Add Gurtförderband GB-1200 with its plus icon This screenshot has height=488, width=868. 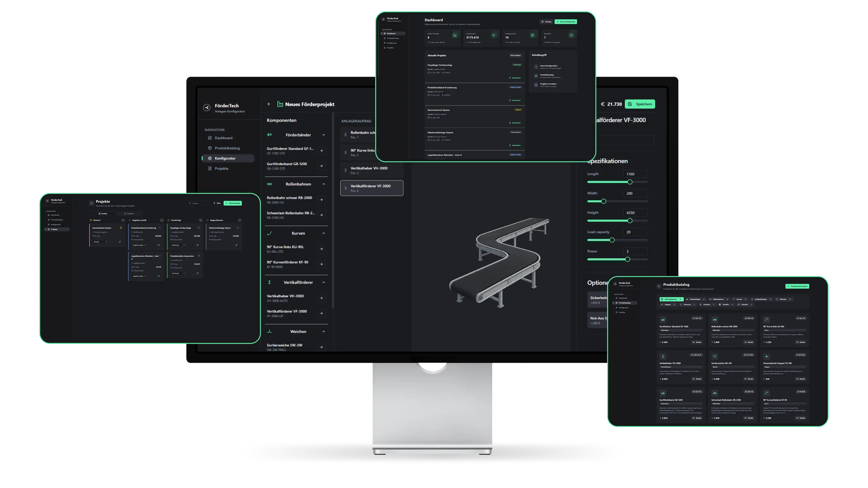pos(322,166)
